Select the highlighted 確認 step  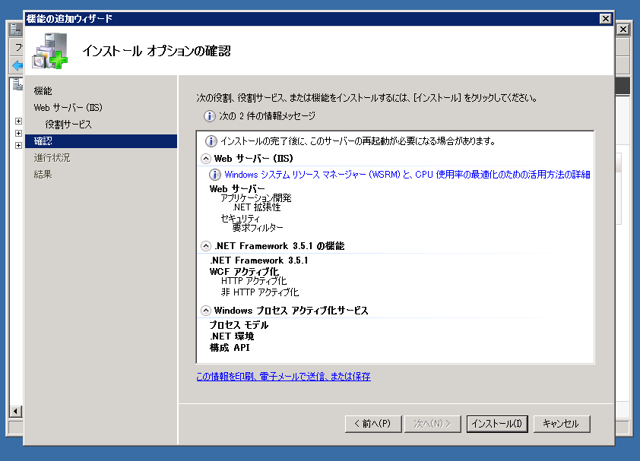coord(101,141)
